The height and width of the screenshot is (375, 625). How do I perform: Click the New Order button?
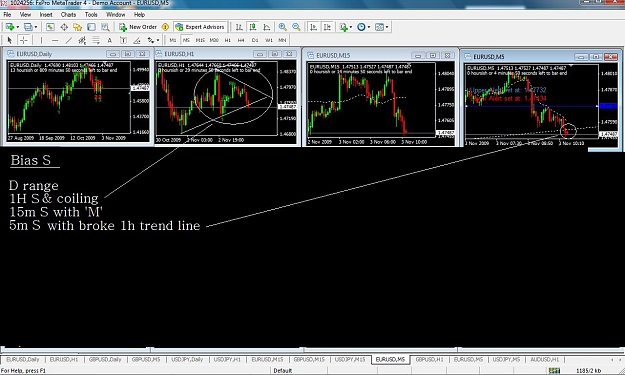[138, 27]
